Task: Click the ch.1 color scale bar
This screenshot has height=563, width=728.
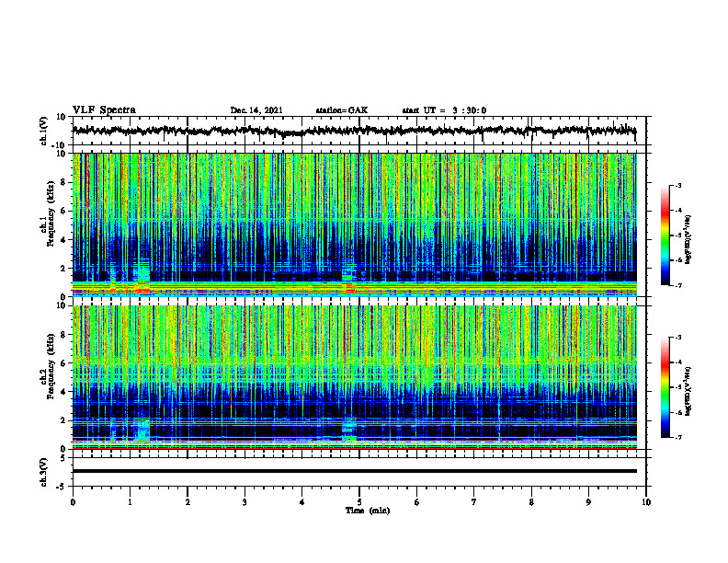Action: point(665,236)
